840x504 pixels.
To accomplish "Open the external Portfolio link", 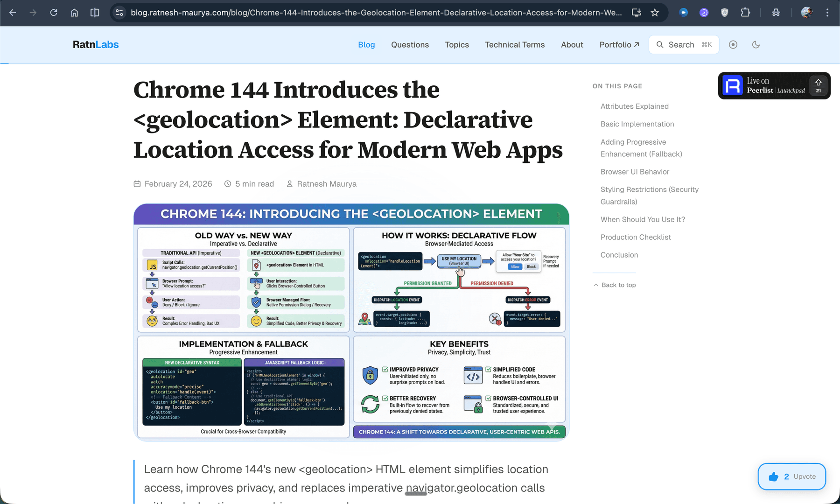I will (x=619, y=45).
